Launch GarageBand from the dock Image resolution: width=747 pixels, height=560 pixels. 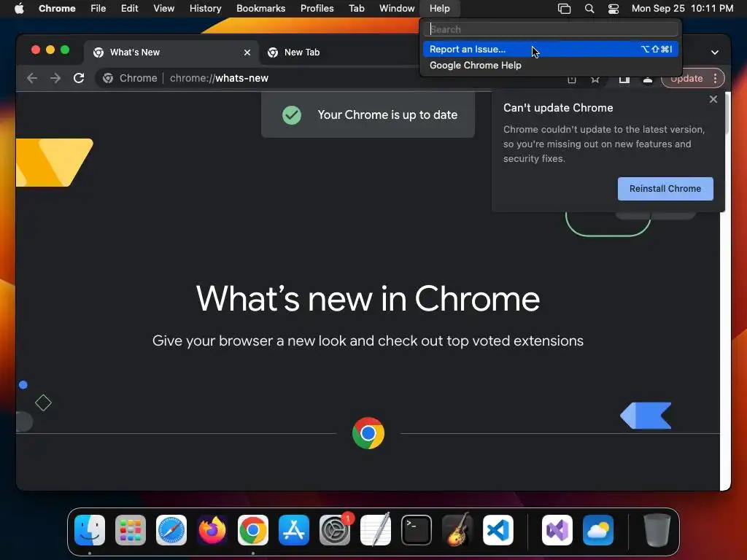click(457, 530)
